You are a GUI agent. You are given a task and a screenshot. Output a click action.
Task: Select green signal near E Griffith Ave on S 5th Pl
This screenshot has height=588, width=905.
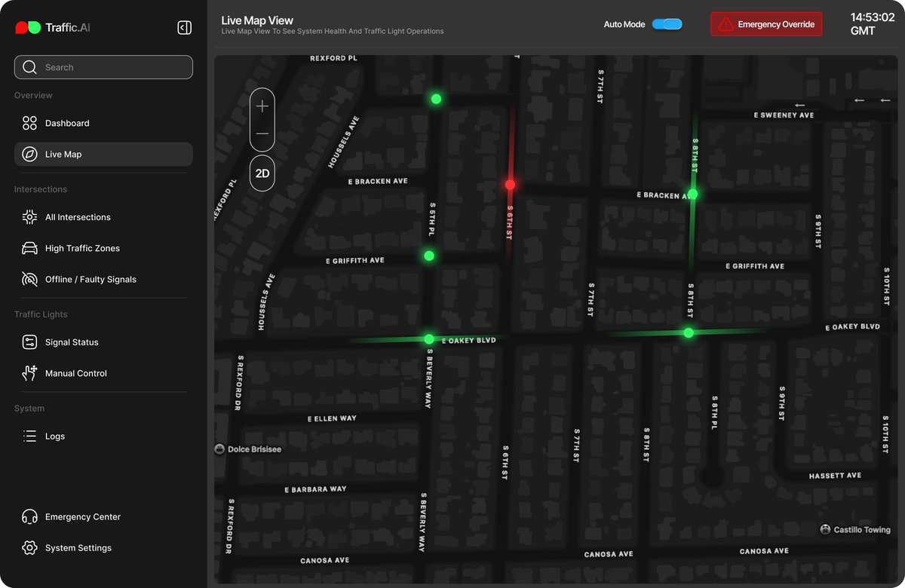pos(429,256)
